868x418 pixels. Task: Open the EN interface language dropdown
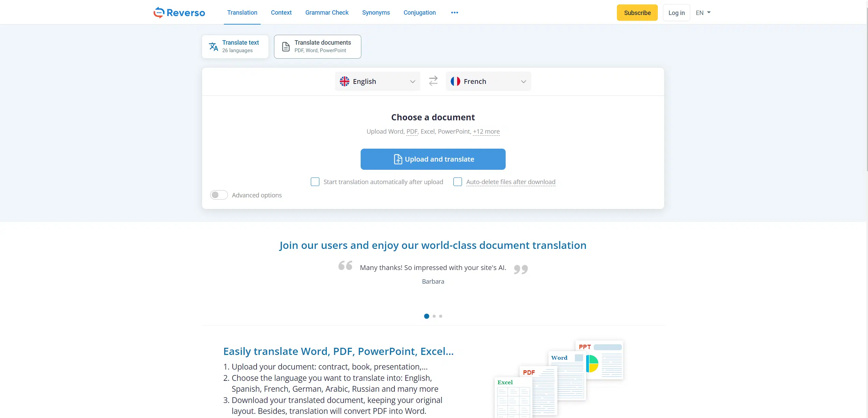703,13
